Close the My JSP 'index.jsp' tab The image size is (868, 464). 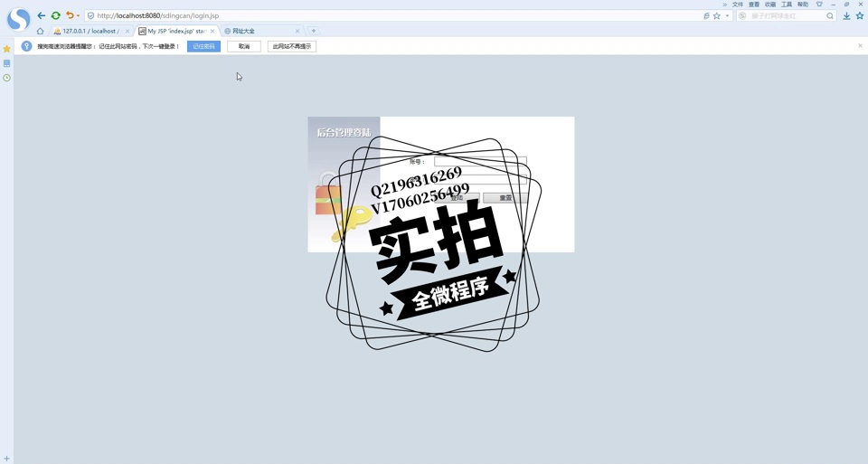[212, 31]
